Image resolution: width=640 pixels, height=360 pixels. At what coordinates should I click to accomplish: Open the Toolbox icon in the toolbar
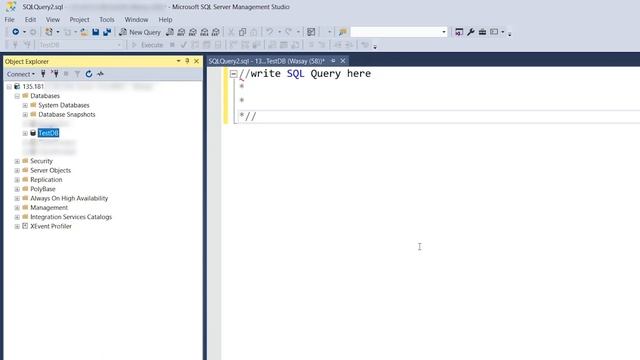pyautogui.click(x=482, y=32)
